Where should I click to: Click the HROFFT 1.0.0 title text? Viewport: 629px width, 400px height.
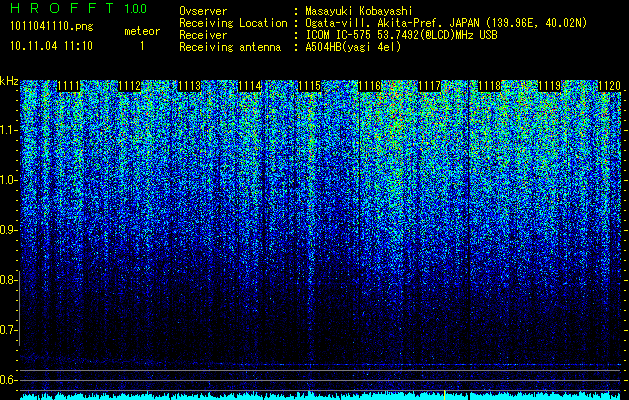point(79,8)
